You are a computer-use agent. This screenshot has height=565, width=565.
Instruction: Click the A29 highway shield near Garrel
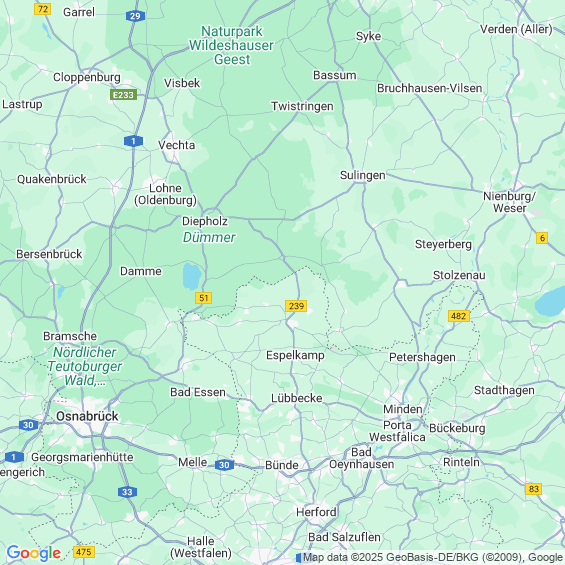pyautogui.click(x=135, y=16)
